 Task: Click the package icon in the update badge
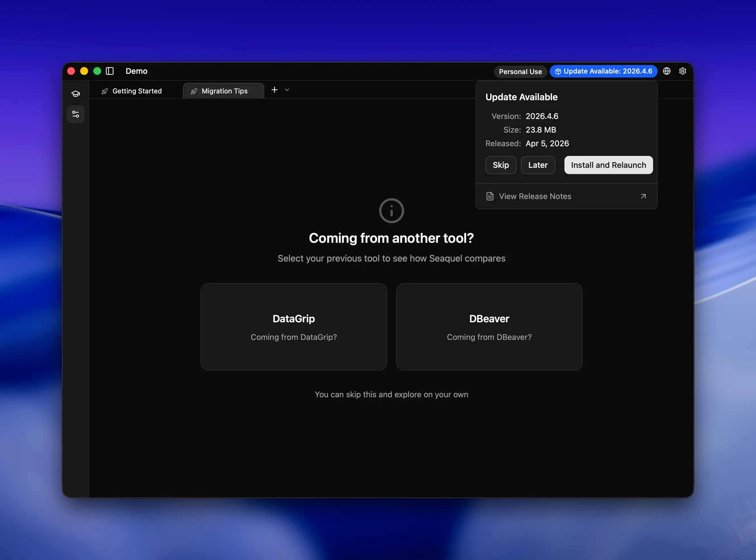click(x=558, y=71)
